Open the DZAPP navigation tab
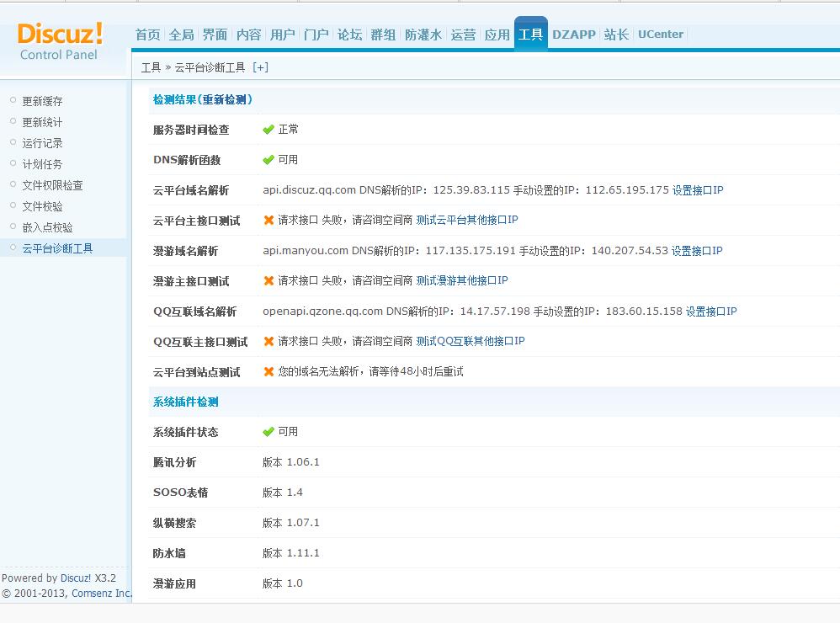Screen dimensions: 840x623 pyautogui.click(x=573, y=35)
